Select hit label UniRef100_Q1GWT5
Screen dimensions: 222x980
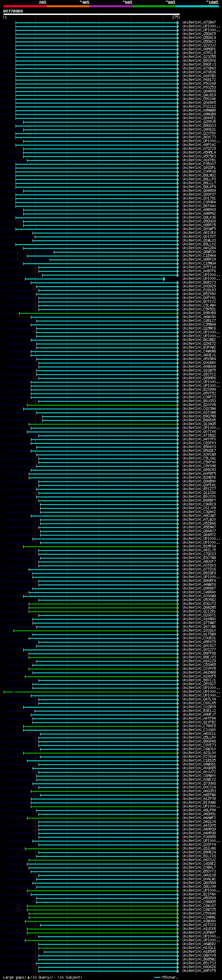click(x=199, y=371)
